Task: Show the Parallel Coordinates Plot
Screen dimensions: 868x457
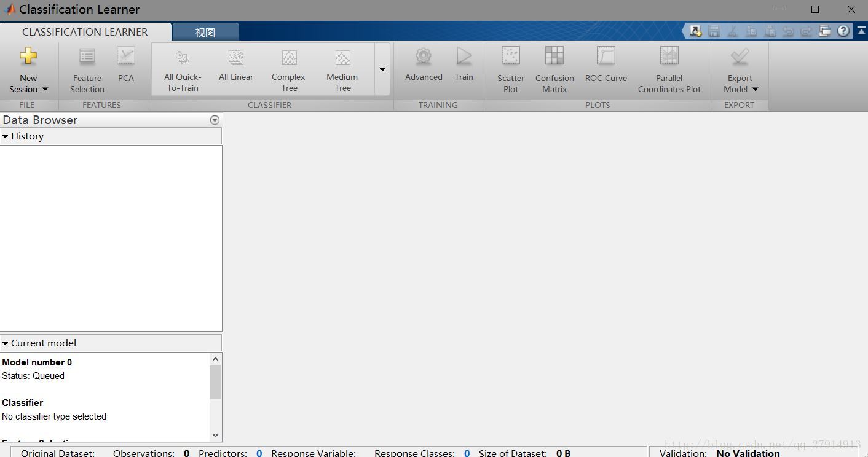Action: click(x=669, y=71)
